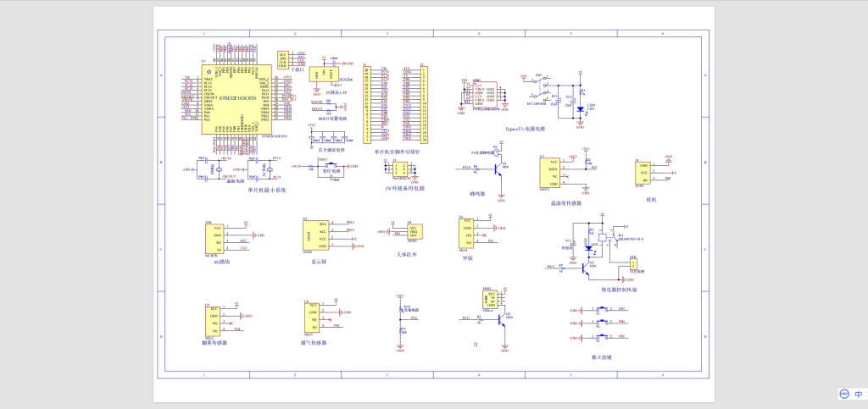Screen dimensions: 868x409
Task: Click the round input method icon
Action: [x=844, y=394]
